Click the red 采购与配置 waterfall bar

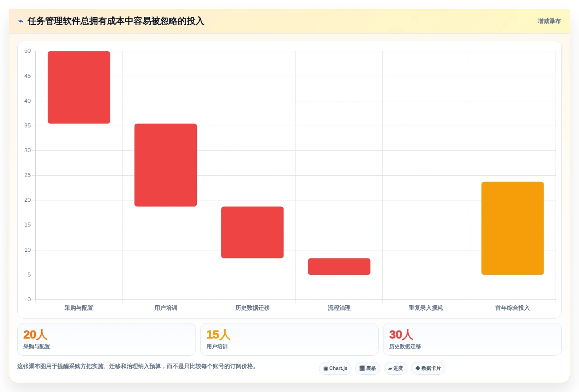click(79, 88)
